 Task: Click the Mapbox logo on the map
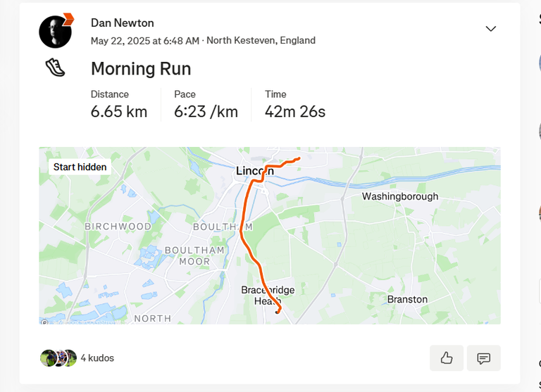pyautogui.click(x=44, y=322)
